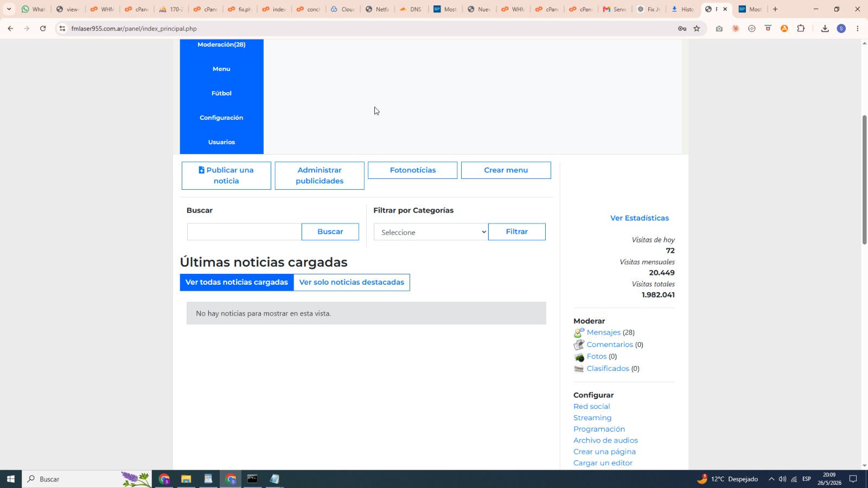Open the Ver Estadísticas link
This screenshot has width=868, height=488.
click(x=639, y=218)
